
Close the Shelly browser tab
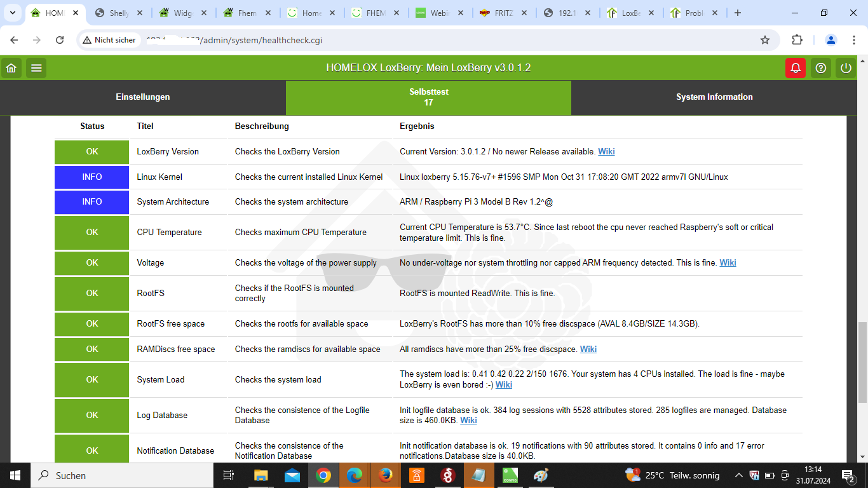point(140,13)
